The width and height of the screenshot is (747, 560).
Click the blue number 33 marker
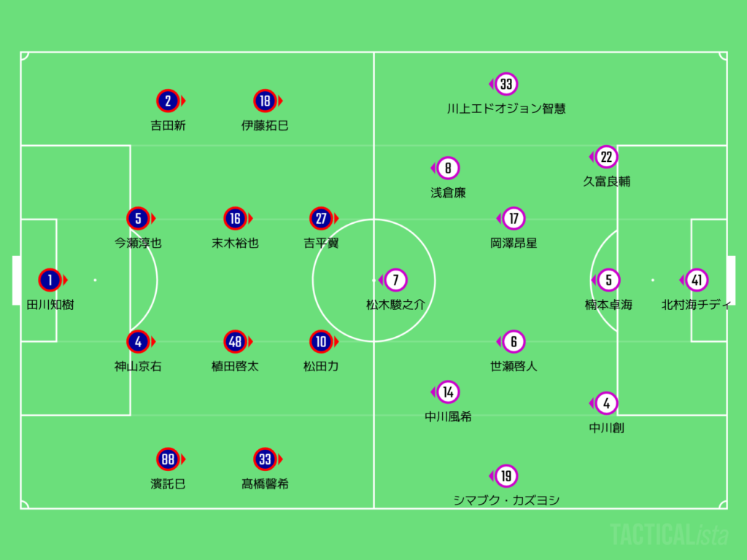(265, 459)
